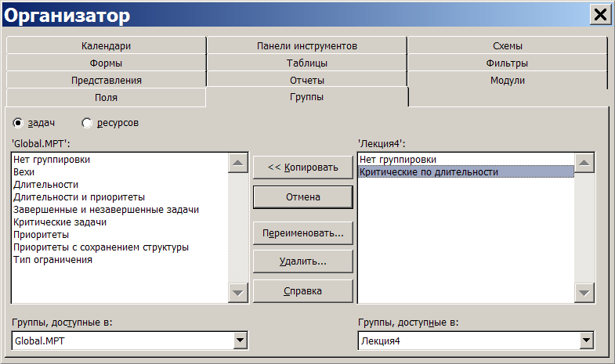The width and height of the screenshot is (615, 364).
Task: Click Global.MPT list scroll down arrow
Action: [x=237, y=293]
